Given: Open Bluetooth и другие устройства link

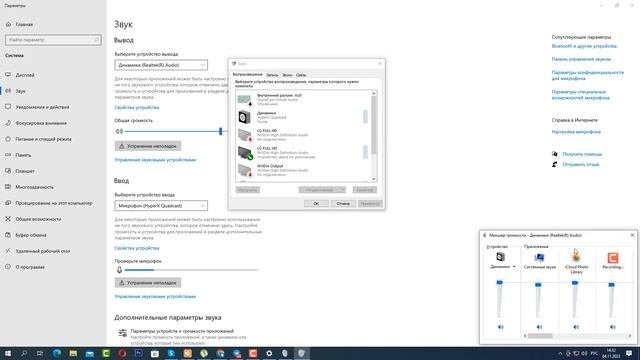Looking at the screenshot, I should coord(584,46).
